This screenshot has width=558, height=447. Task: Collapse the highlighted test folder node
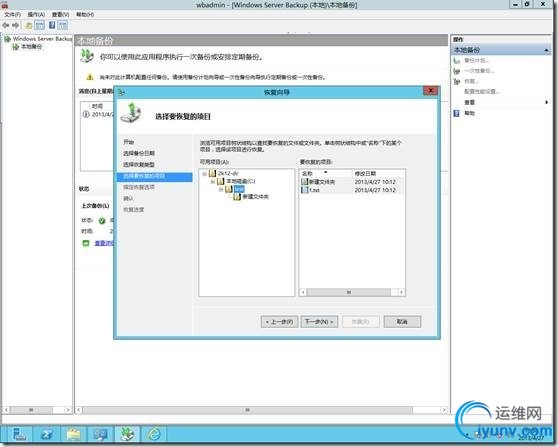[x=221, y=189]
